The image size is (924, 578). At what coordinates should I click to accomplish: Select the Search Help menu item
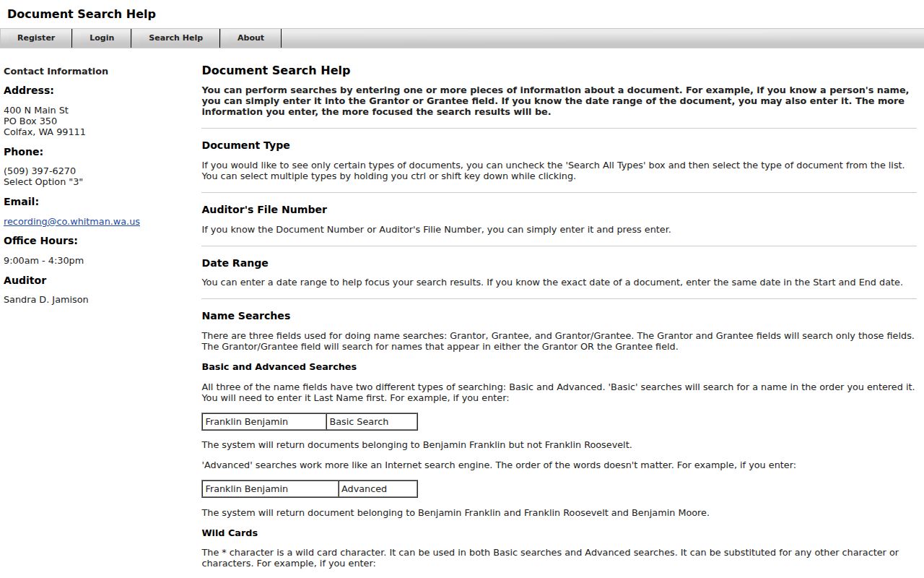coord(175,38)
